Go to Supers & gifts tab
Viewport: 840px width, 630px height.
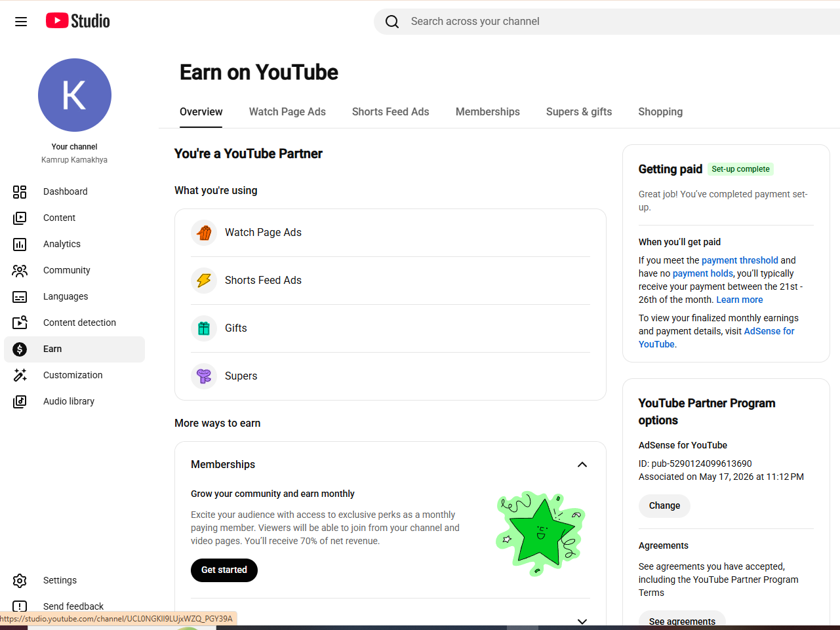(579, 112)
